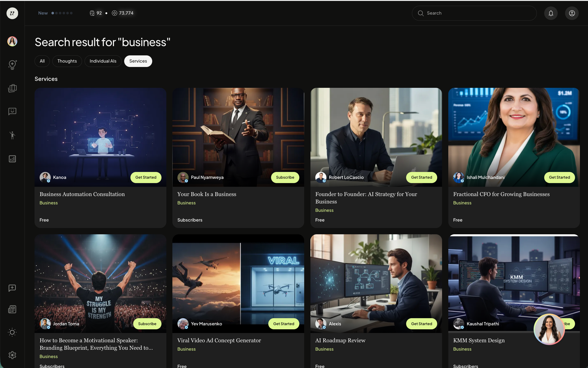The image size is (588, 368).
Task: Select the Services filter tab
Action: (138, 61)
